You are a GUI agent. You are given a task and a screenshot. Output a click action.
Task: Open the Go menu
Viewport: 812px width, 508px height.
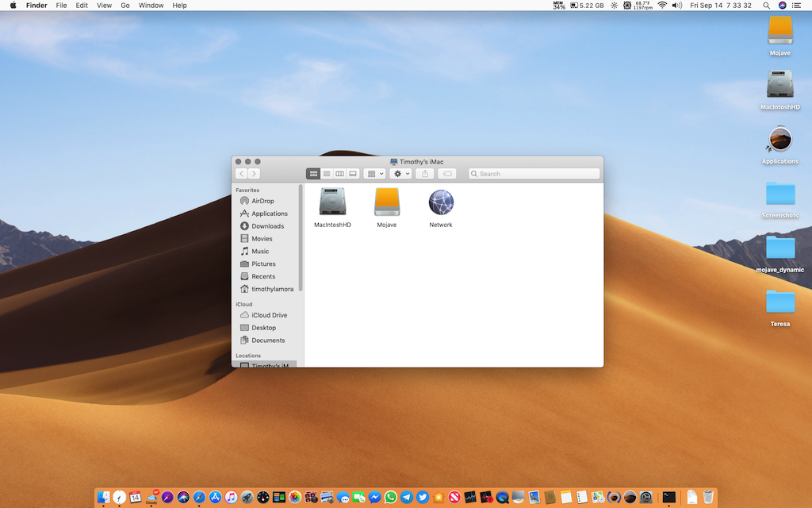pos(124,6)
